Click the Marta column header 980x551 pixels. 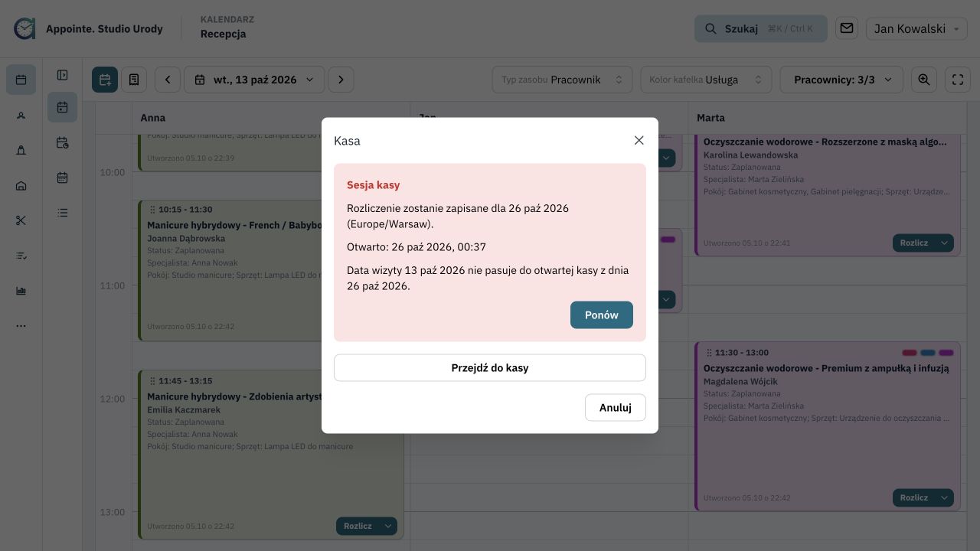tap(710, 118)
